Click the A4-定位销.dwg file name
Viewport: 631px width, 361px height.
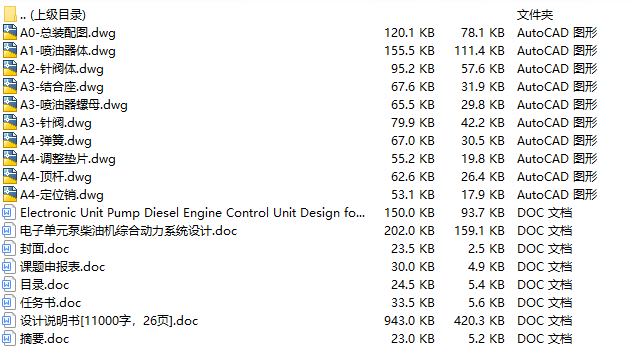(x=62, y=195)
